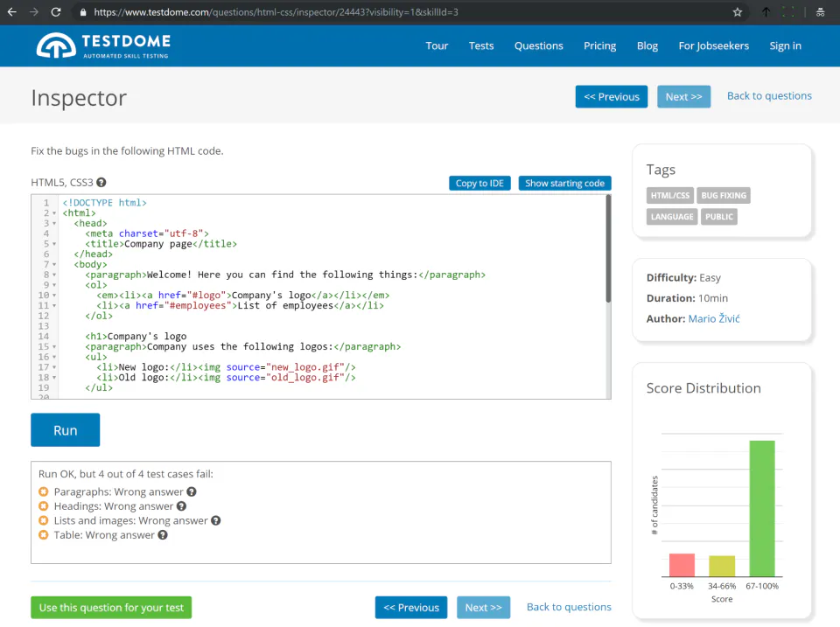Viewport: 840px width, 627px height.
Task: Open the incognito profile icon
Action: pos(820,12)
